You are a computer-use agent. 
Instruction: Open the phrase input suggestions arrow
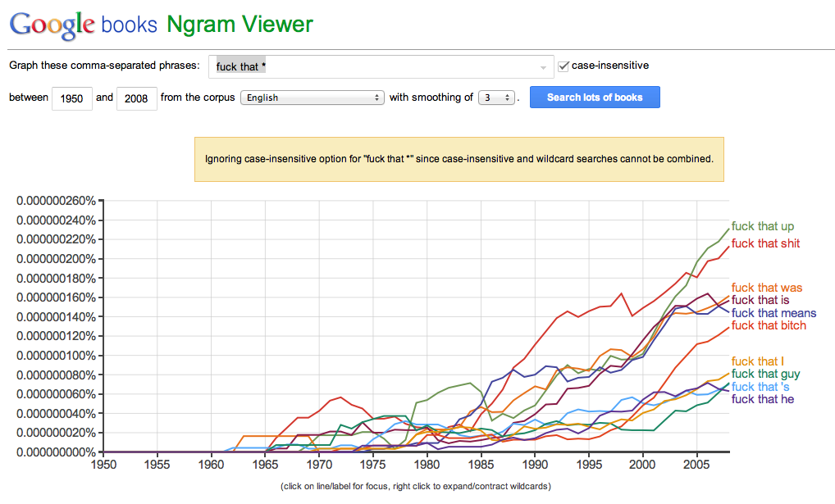coord(543,67)
